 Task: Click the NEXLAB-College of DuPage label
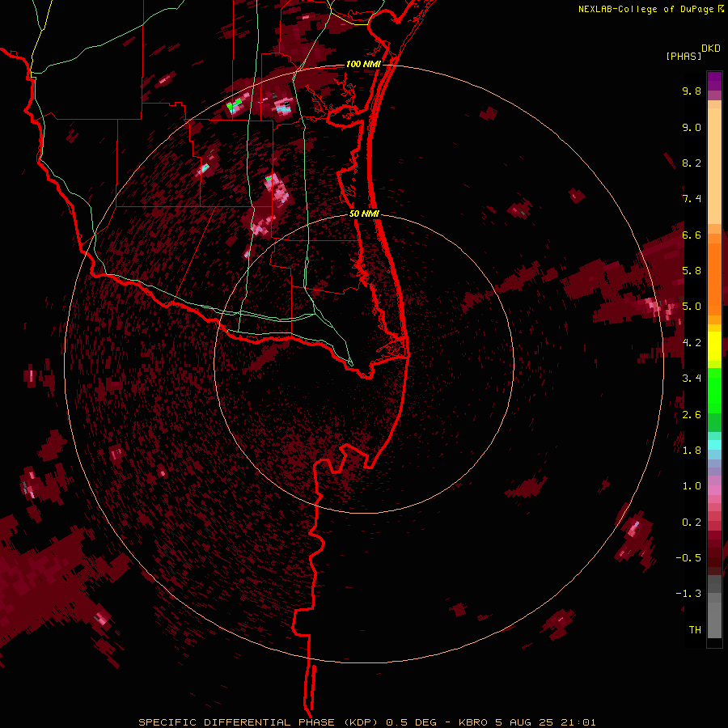647,9
